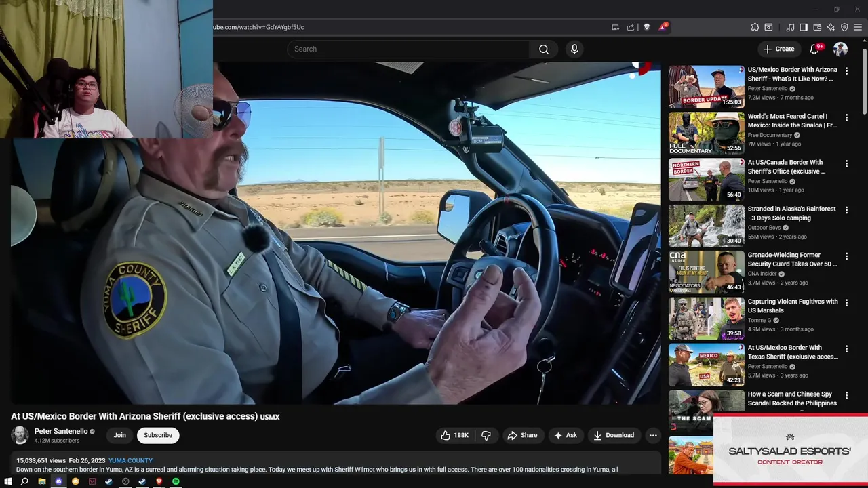The image size is (868, 488).
Task: Open Brave VPN shield icon
Action: click(x=844, y=27)
